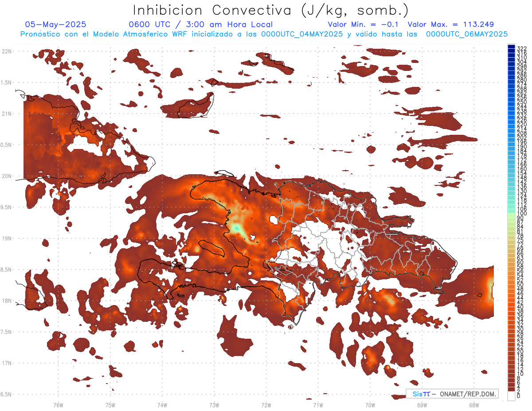This screenshot has width=532, height=411.
Task: Click the 'Valor Max. = 113.249' label
Action: [450, 24]
